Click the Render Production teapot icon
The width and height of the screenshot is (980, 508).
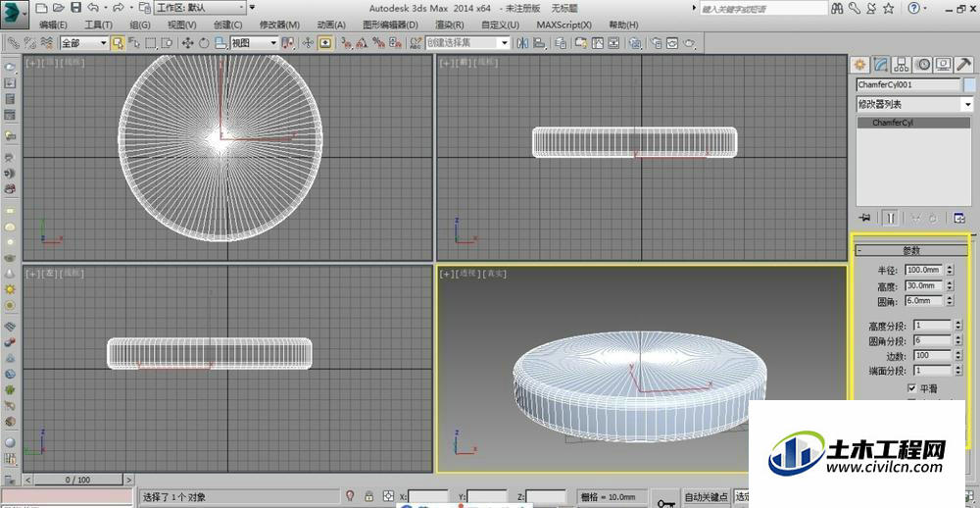tap(689, 43)
